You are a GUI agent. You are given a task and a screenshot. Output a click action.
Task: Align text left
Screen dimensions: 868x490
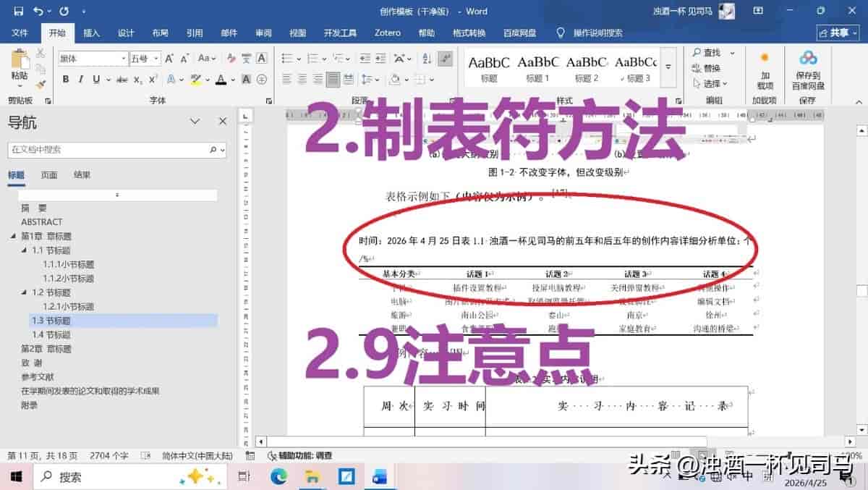click(286, 79)
